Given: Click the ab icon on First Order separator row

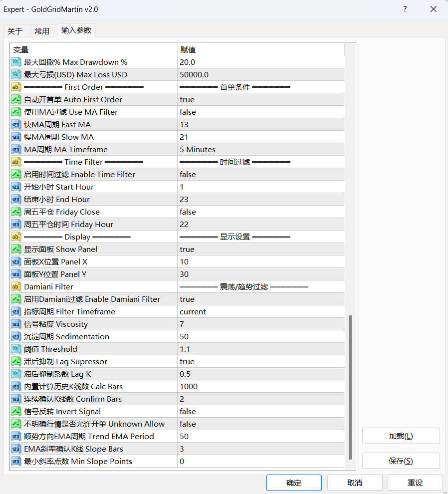Looking at the screenshot, I should pos(15,87).
